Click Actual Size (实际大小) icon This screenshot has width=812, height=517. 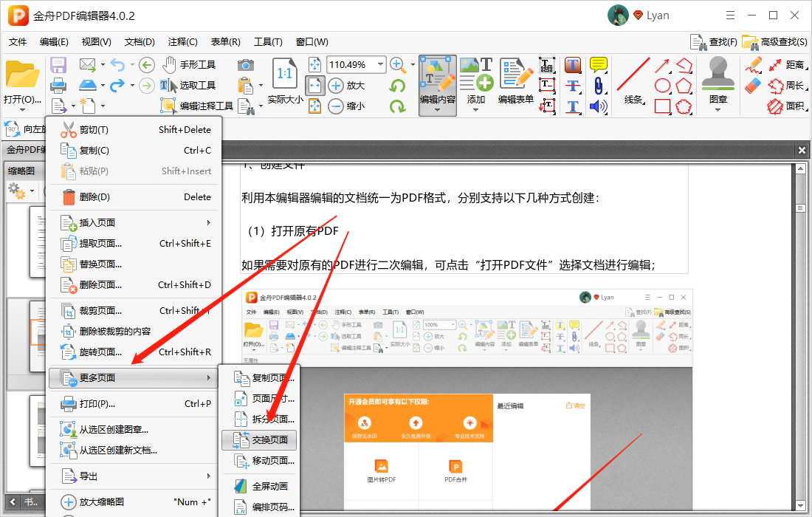click(x=286, y=81)
